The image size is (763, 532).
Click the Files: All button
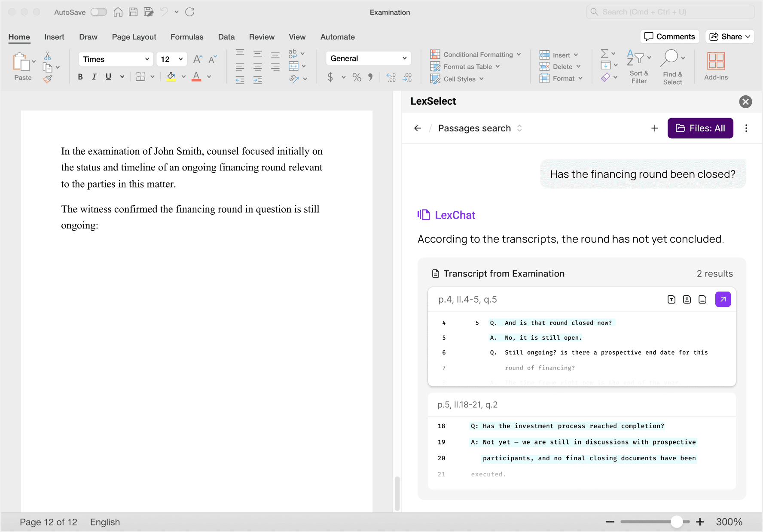pyautogui.click(x=700, y=128)
